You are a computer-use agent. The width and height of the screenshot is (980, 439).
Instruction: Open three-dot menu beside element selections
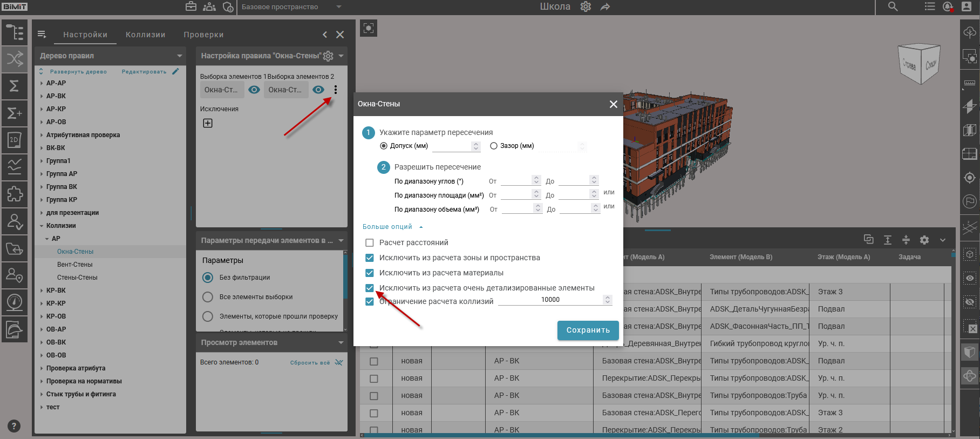336,90
